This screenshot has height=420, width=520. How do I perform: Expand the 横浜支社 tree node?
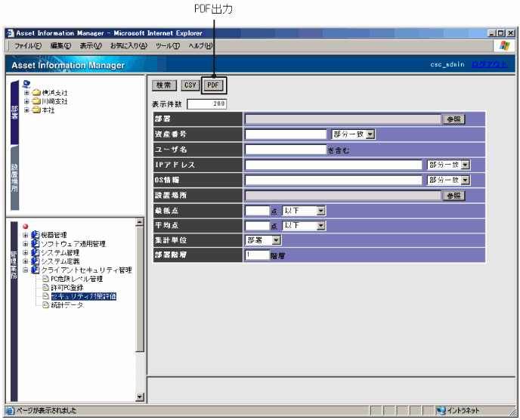(26, 93)
